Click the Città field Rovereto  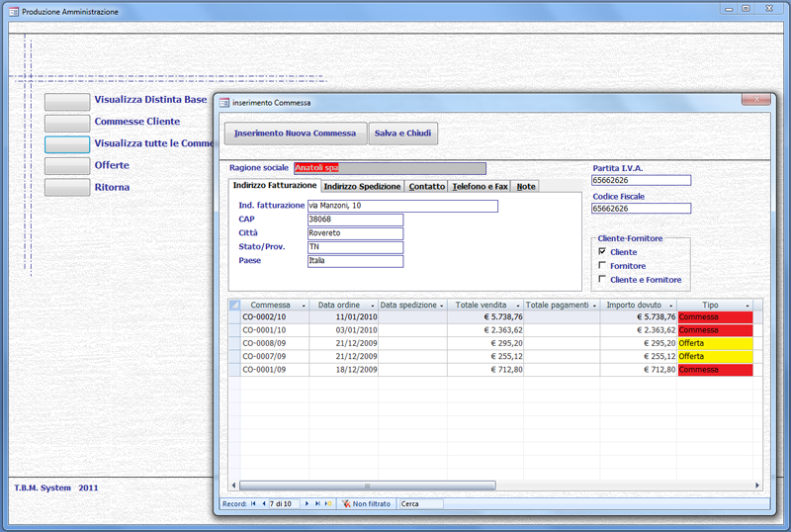(355, 233)
